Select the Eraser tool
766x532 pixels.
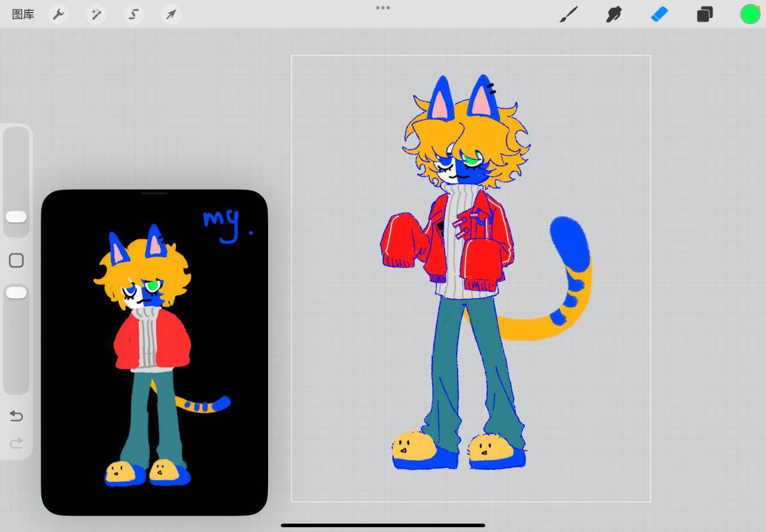[659, 14]
